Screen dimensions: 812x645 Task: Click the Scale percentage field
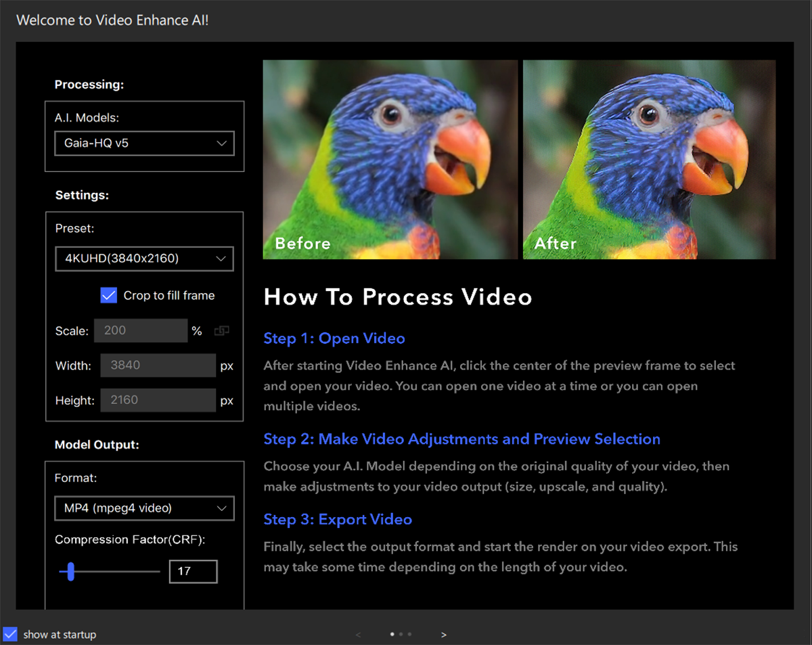pyautogui.click(x=140, y=331)
